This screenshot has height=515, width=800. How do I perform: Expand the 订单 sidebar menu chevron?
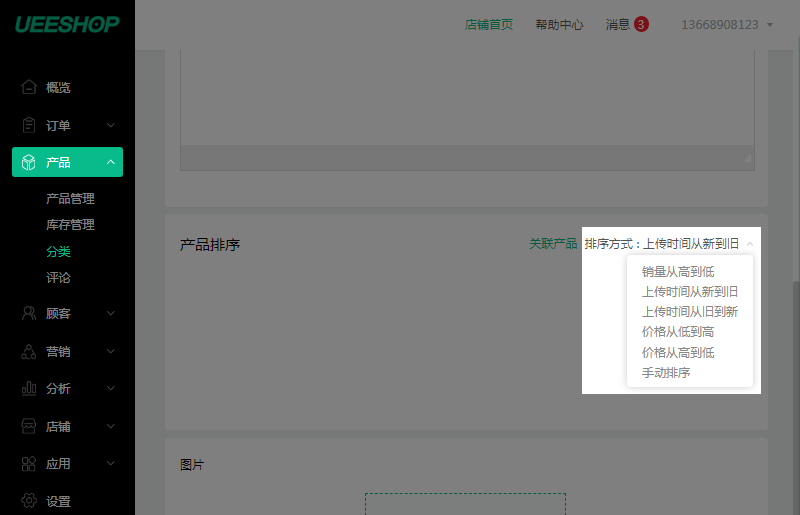click(111, 125)
